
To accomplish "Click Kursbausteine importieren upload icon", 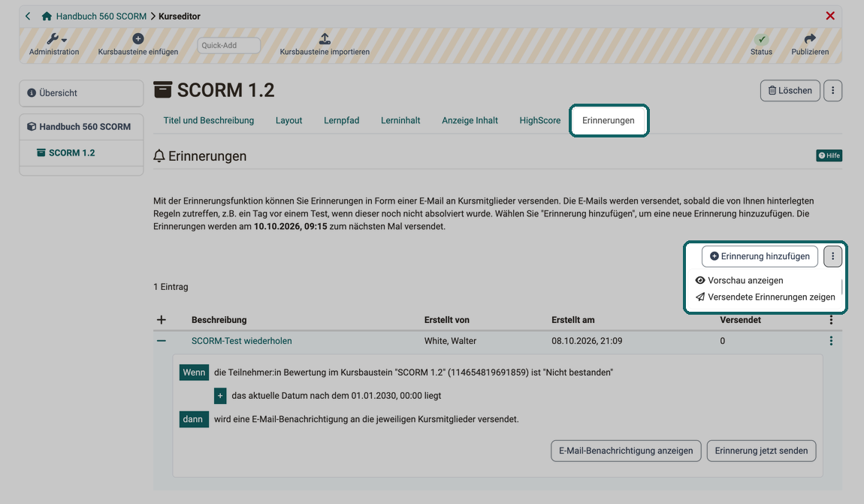I will pos(325,38).
